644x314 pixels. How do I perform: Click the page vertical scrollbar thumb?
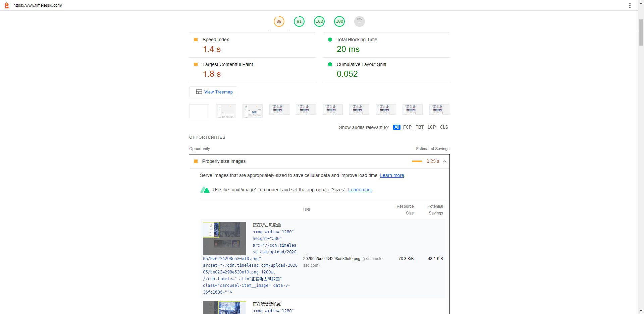click(x=641, y=32)
